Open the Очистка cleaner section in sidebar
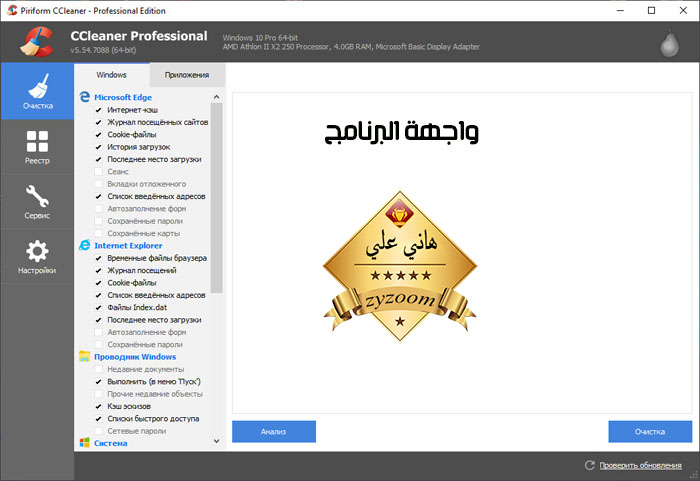Image resolution: width=700 pixels, height=481 pixels. click(x=37, y=92)
